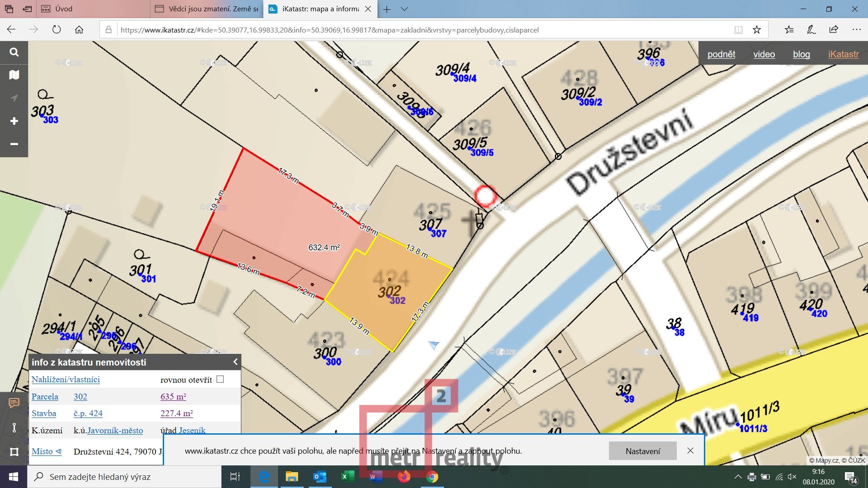Viewport: 868px width, 488px height.
Task: Open the map search magnifier tool
Action: pos(14,52)
